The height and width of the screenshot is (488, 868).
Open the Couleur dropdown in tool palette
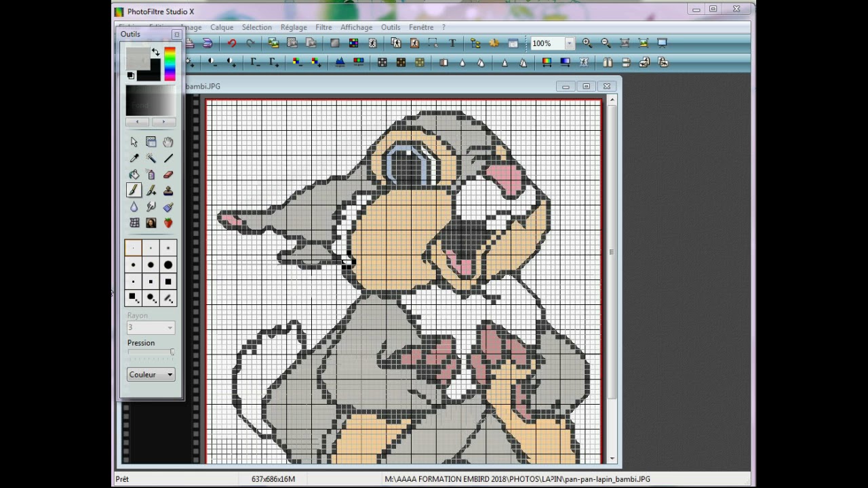point(151,374)
